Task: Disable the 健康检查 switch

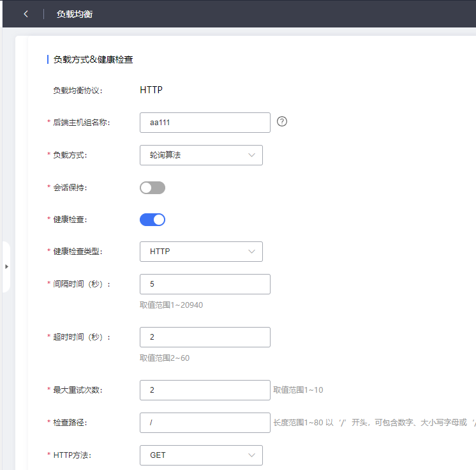Action: 152,220
